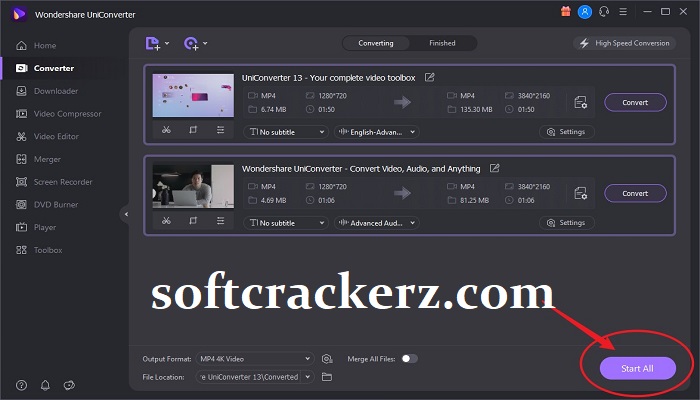The height and width of the screenshot is (400, 700).
Task: Edit title of Wondershare UniConverter video
Action: (x=495, y=168)
